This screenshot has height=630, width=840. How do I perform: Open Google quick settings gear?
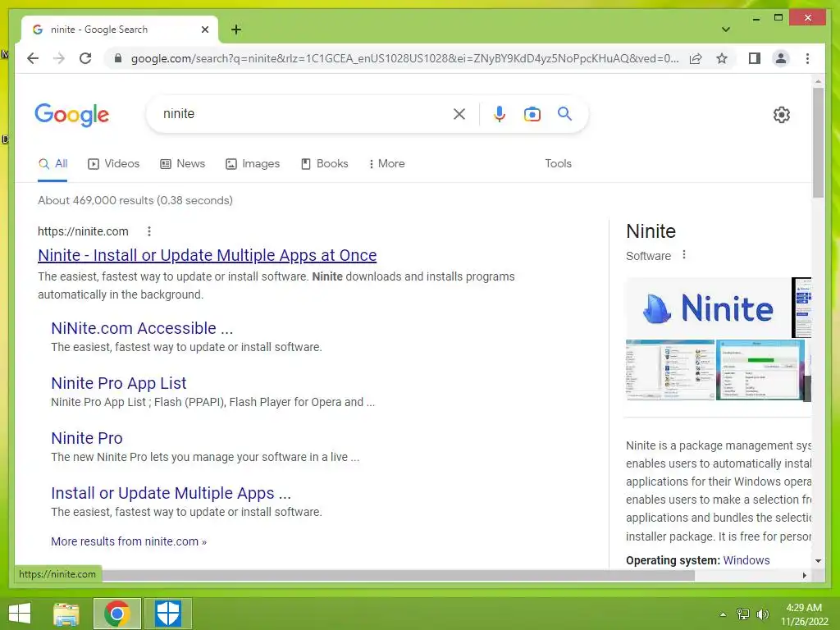(782, 115)
